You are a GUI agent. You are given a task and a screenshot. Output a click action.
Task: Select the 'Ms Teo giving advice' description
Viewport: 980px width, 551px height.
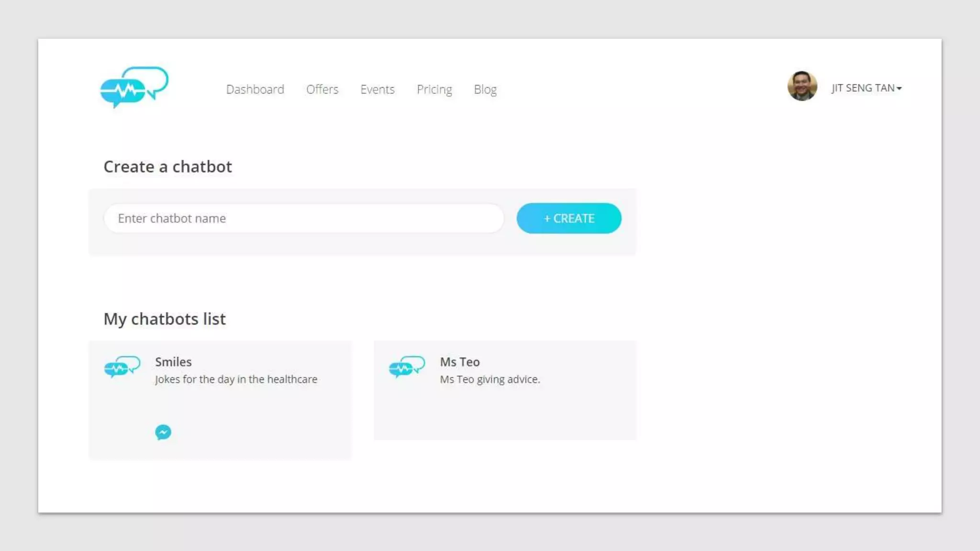point(490,379)
